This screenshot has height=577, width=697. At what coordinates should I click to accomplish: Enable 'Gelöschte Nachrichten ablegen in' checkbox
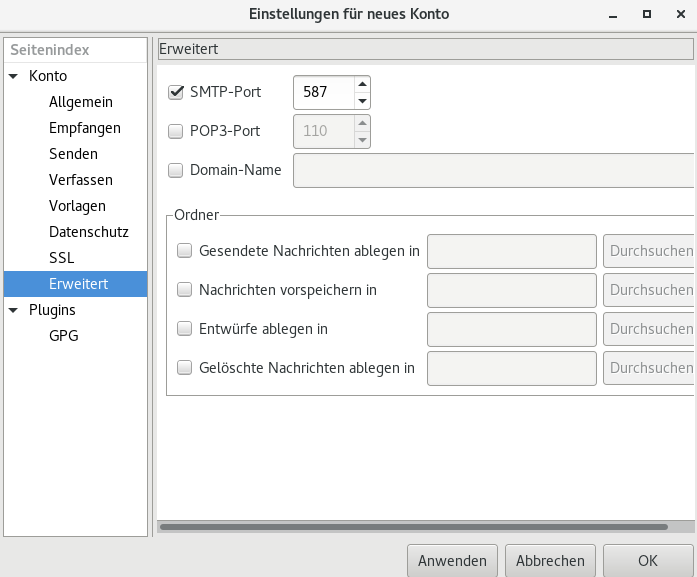(x=184, y=367)
